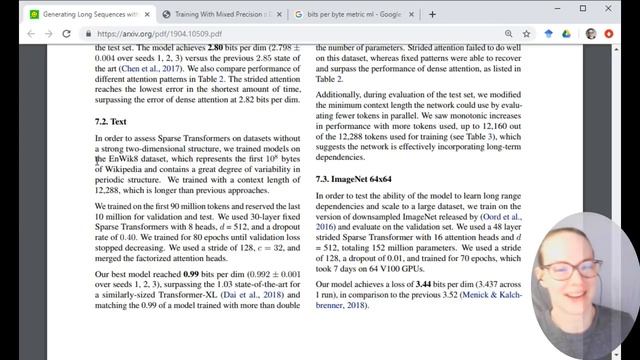Click the presenter webcam overlay
The image size is (640, 360).
pos(586,286)
